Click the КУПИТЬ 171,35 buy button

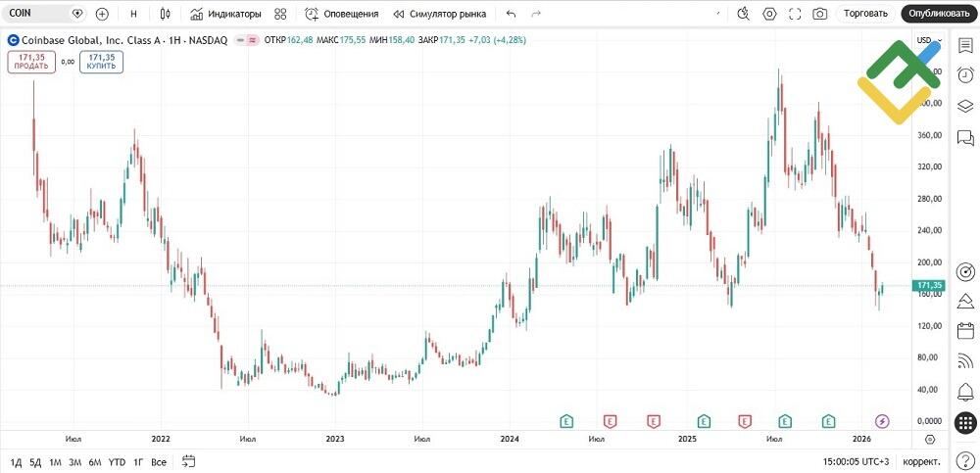coord(101,62)
